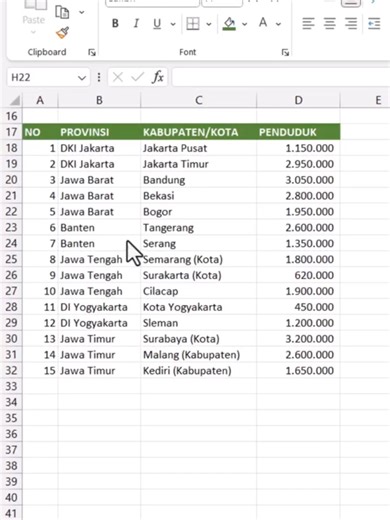Select row 17 header
Viewport: 390px width, 520px height.
[x=11, y=132]
